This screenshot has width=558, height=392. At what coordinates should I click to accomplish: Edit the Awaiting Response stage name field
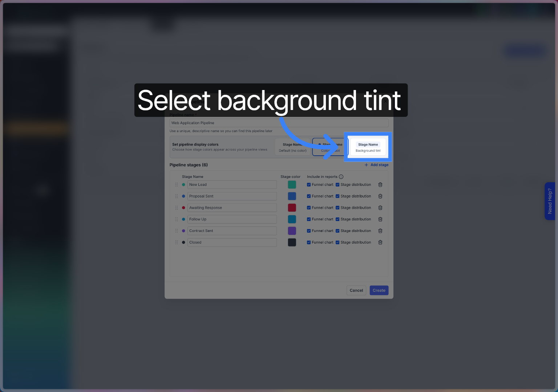[232, 208]
